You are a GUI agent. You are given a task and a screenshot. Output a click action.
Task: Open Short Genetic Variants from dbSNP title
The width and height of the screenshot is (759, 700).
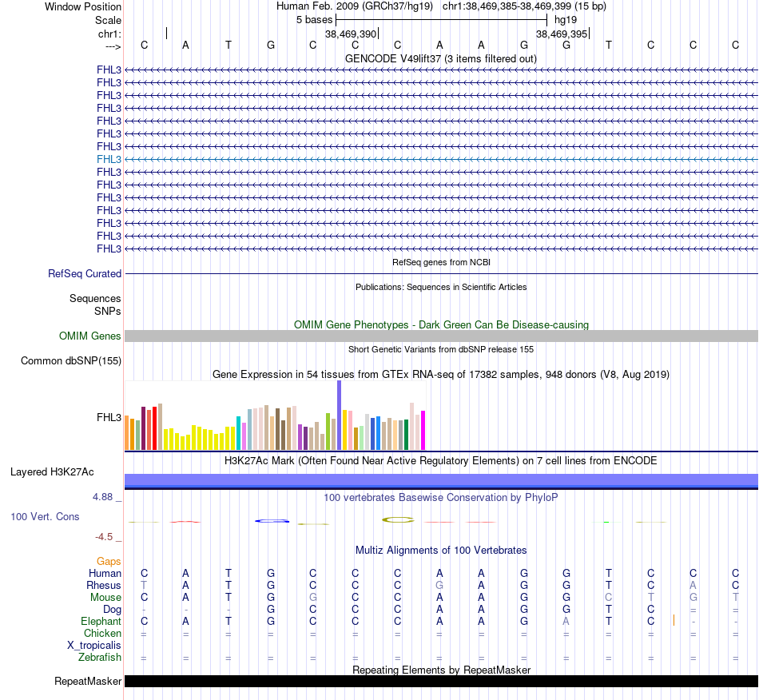coord(441,349)
